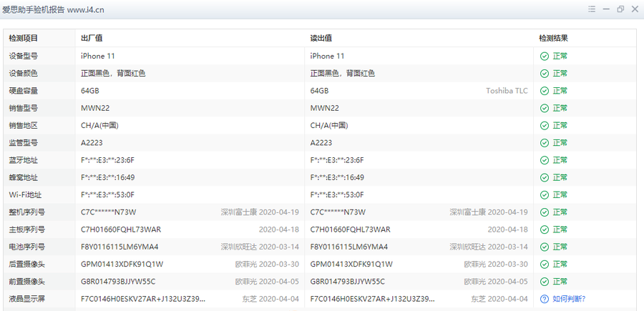Click factory note 欧菲光 2020-03-30
This screenshot has height=311, width=644.
pyautogui.click(x=267, y=265)
